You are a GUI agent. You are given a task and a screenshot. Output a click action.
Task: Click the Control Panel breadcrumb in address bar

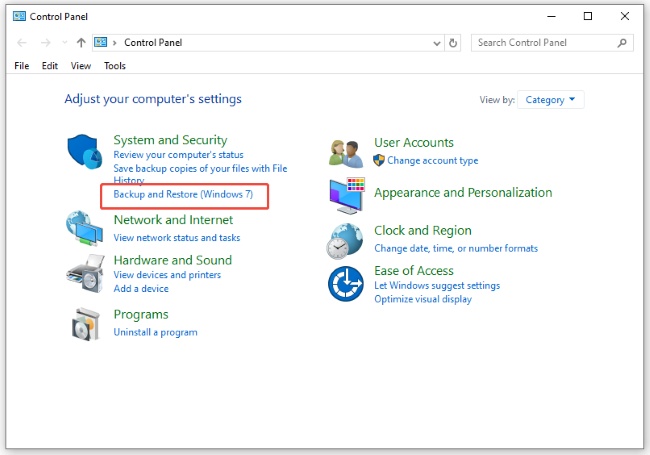[153, 43]
